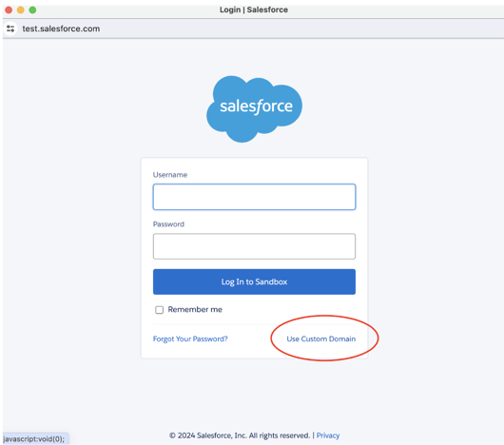Click the Log In to Sandbox button
Screen dimensions: 504x445
tap(254, 281)
